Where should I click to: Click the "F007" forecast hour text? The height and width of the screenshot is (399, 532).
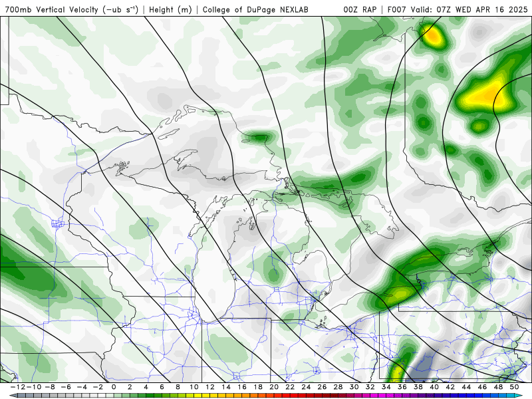coord(396,9)
